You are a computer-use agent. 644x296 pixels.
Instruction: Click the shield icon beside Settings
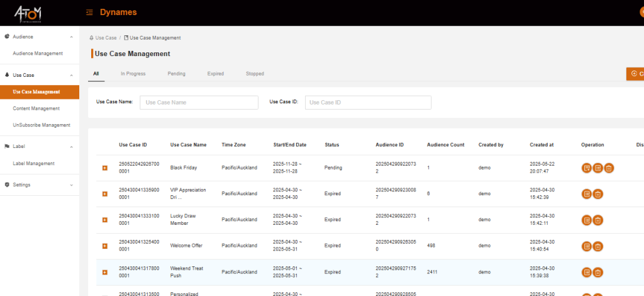6,185
